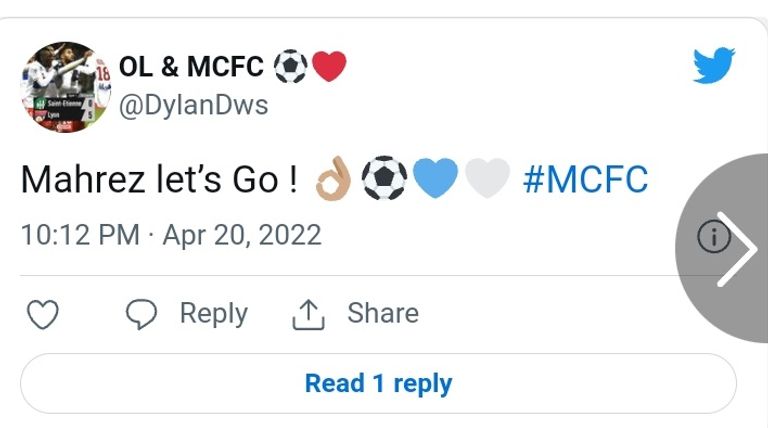This screenshot has width=768, height=428.
Task: Click the "Mahrez let's Go !" tweet text
Action: (x=158, y=180)
